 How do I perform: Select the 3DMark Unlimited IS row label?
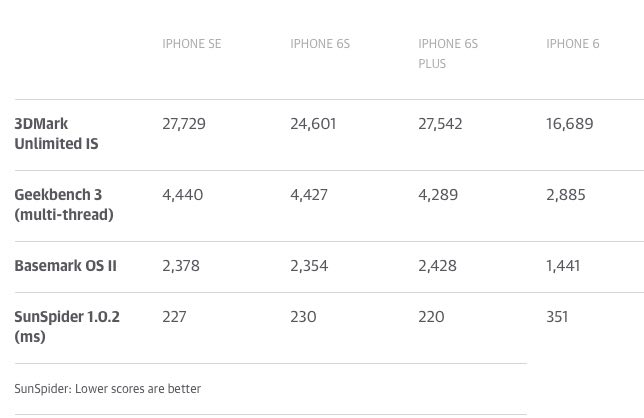coord(56,134)
